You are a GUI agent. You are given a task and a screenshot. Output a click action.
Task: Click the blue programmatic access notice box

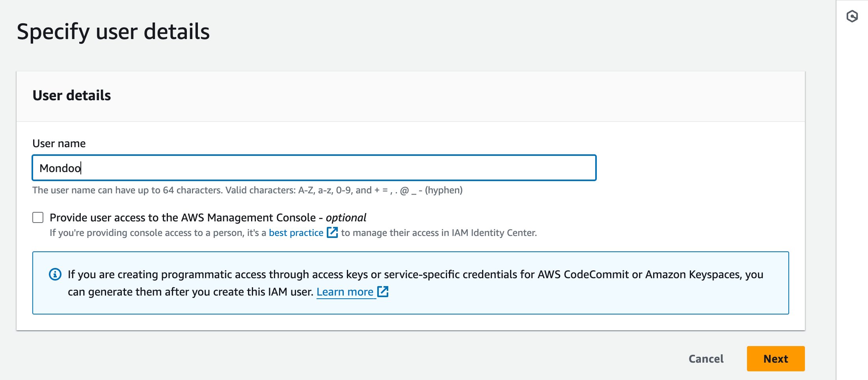coord(411,283)
